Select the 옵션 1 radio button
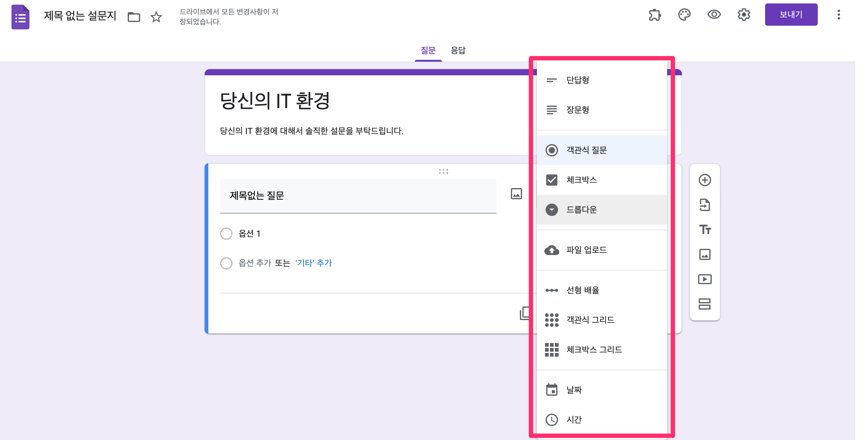Screen dimensions: 868x440 pyautogui.click(x=226, y=233)
